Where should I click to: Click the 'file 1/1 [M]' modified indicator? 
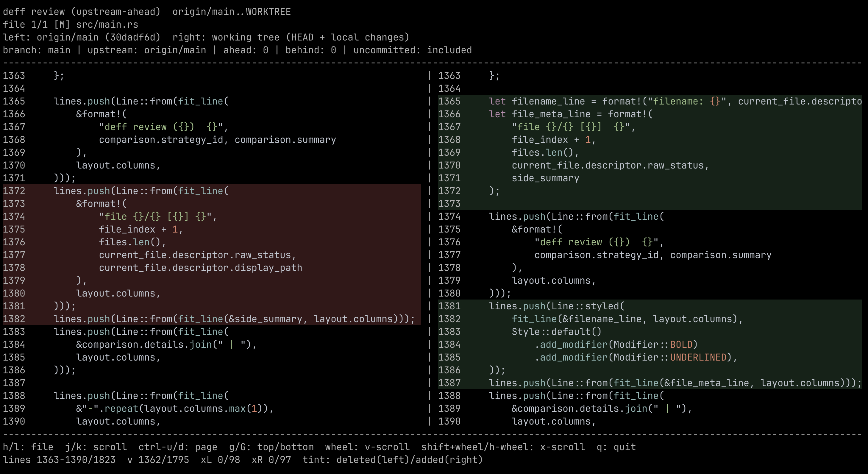(x=36, y=24)
